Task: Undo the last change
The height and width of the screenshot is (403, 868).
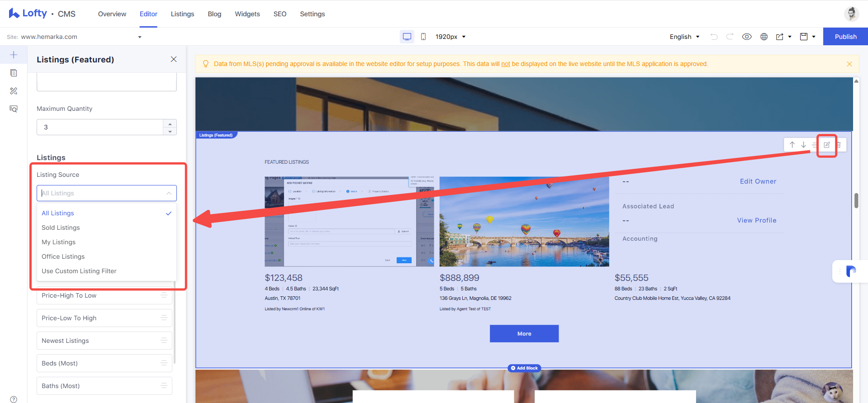Action: 714,37
